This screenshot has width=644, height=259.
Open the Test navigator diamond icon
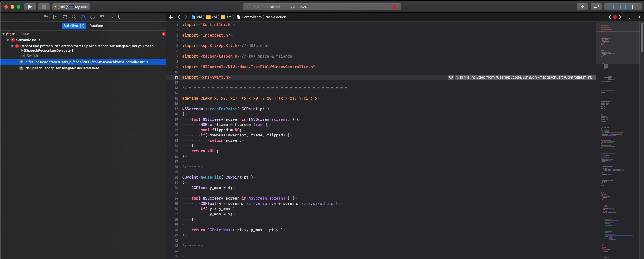point(92,17)
